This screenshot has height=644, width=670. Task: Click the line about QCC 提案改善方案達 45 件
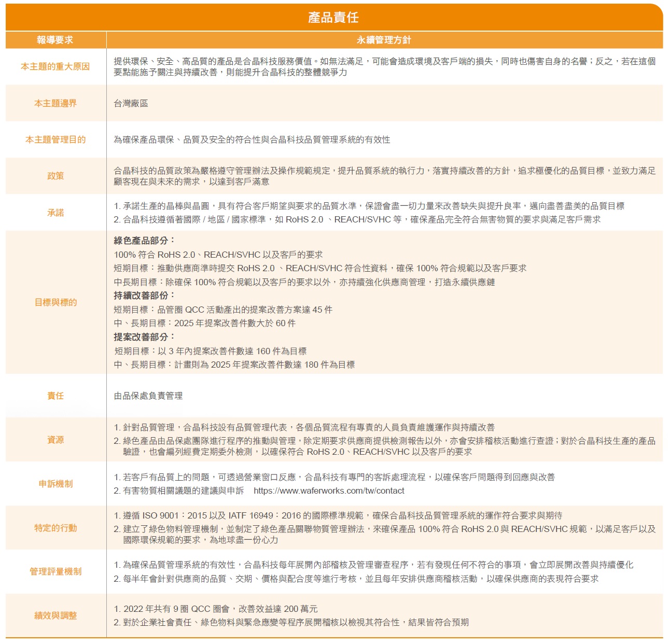coord(223,310)
